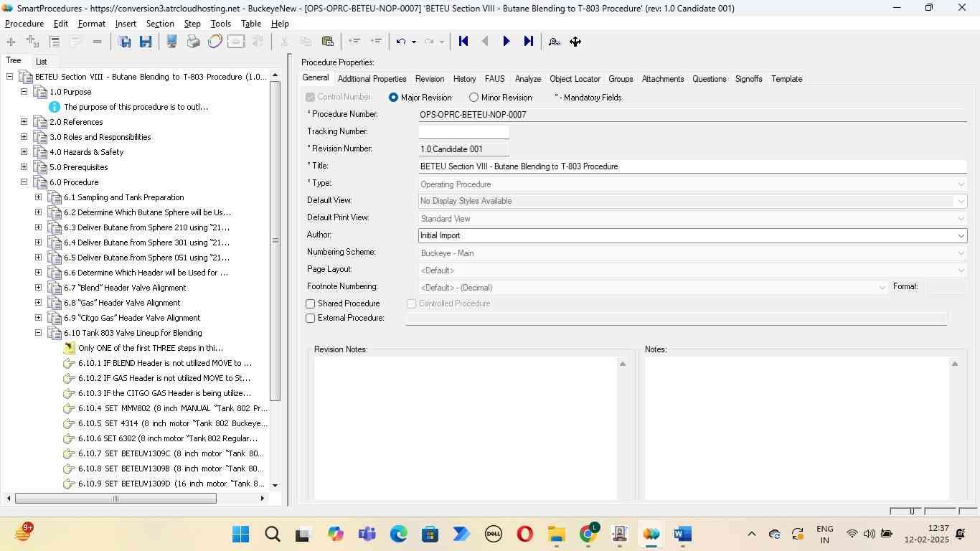Go to next item blue arrow
This screenshot has height=551, width=980.
coord(507,42)
